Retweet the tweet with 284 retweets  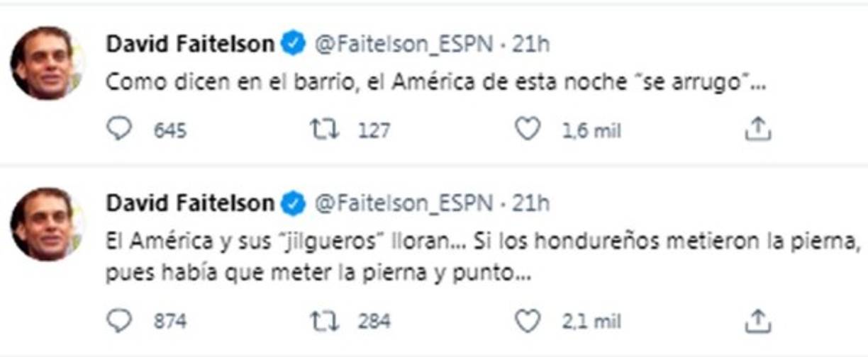coord(325,321)
